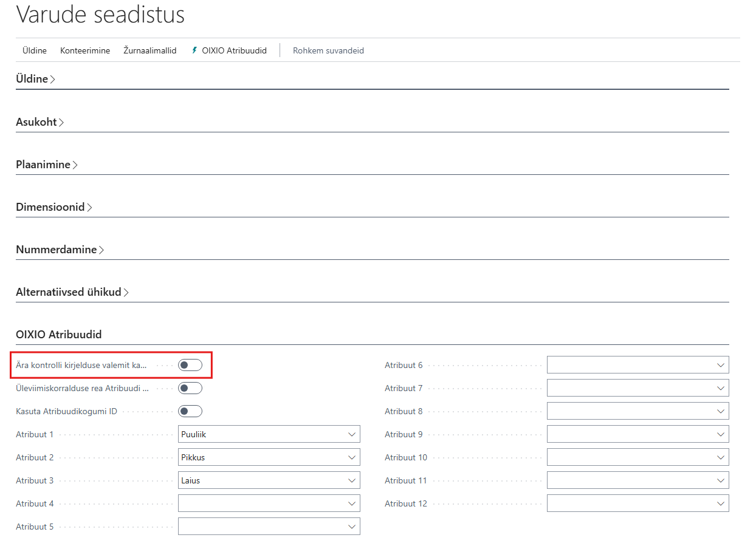Image resolution: width=756 pixels, height=549 pixels.
Task: Enable Üleviimiskorralduse rea Atribuudi toggle
Action: coord(190,388)
